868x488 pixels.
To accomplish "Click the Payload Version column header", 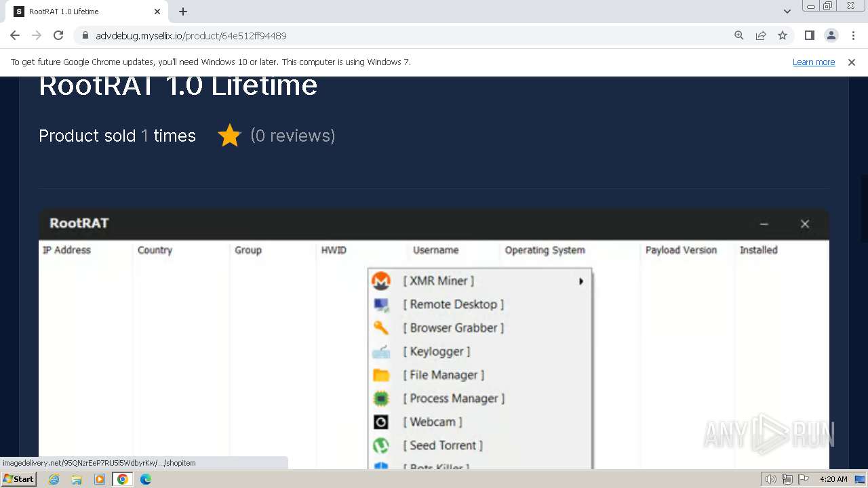I will click(681, 250).
